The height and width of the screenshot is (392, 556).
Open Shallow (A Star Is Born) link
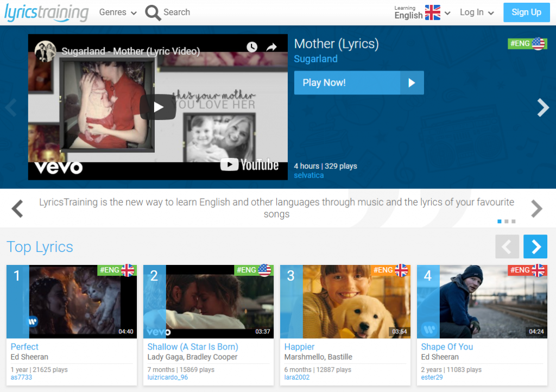(193, 346)
